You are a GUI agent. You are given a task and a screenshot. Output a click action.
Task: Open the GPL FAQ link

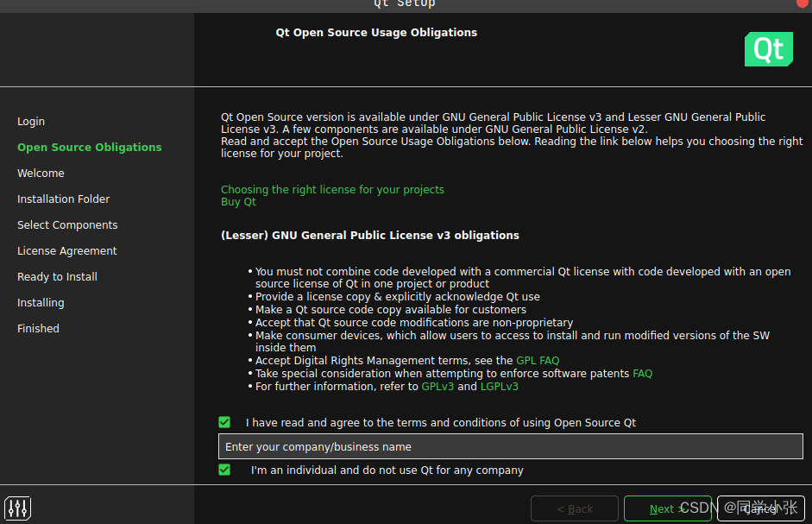[x=538, y=361]
